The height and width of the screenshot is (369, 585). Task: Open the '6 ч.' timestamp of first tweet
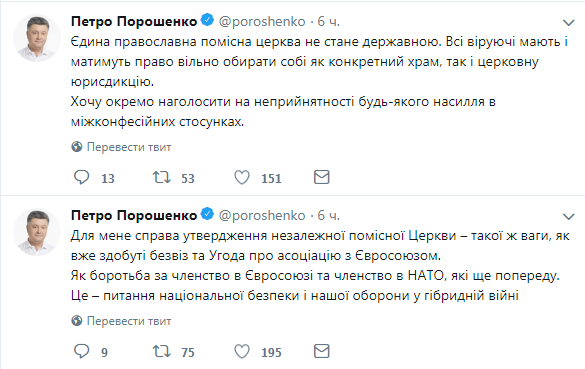coord(328,22)
